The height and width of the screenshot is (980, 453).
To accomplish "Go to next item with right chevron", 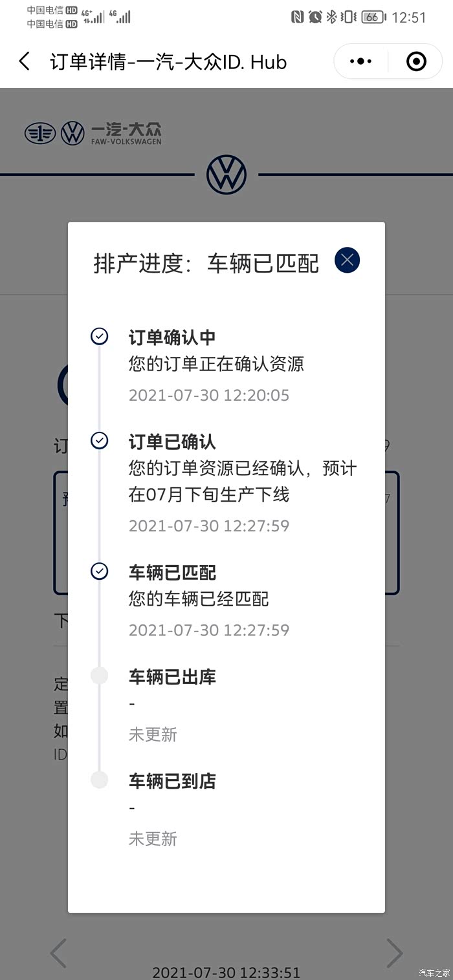I will 394,953.
